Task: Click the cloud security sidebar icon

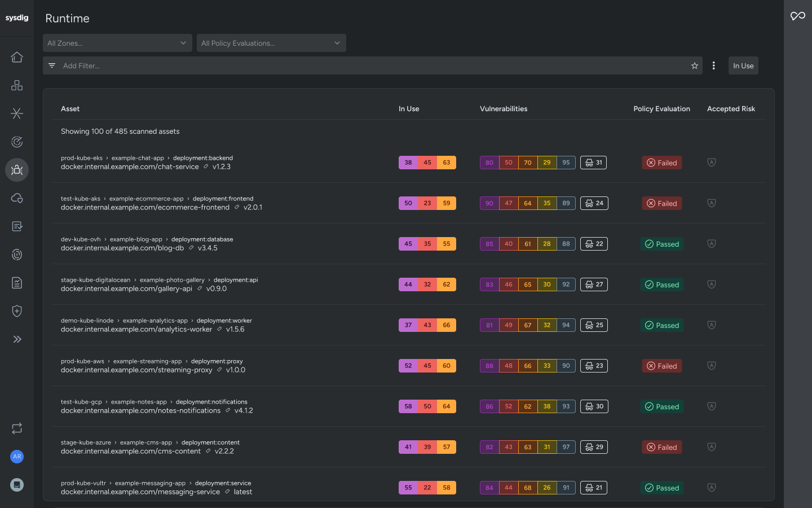Action: click(x=17, y=198)
